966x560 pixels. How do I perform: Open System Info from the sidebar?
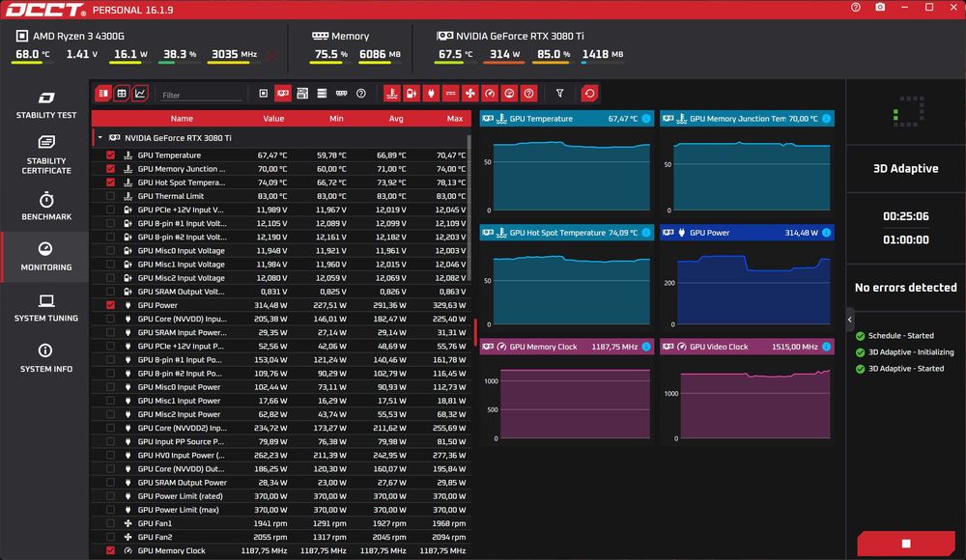[46, 358]
